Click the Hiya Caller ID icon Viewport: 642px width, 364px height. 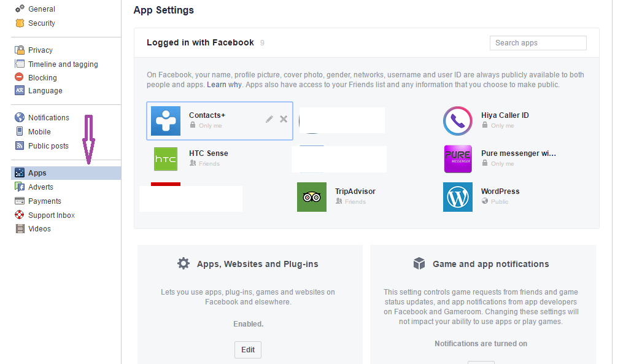(x=458, y=121)
